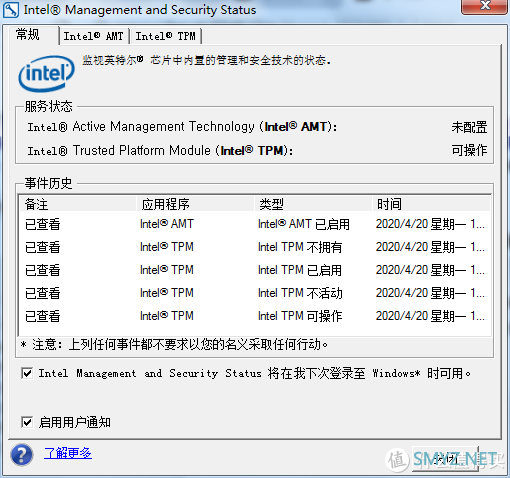Viewport: 510px width, 478px height.
Task: Click the 关闭 button at bottom right
Action: (x=445, y=459)
